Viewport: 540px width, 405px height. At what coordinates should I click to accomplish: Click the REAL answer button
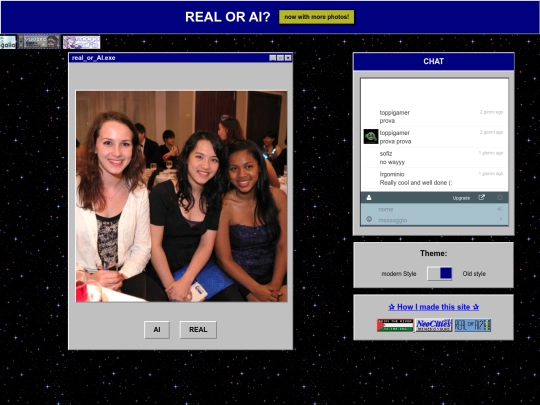[x=198, y=330]
